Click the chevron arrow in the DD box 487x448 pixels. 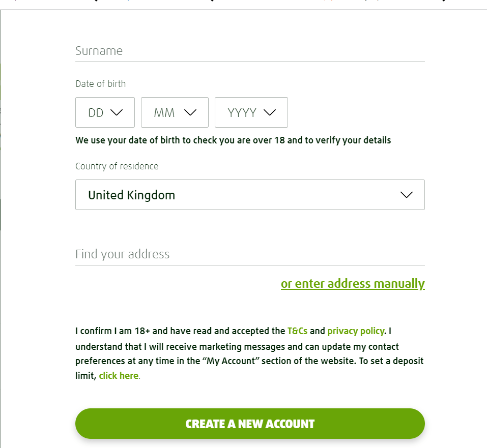pyautogui.click(x=117, y=112)
